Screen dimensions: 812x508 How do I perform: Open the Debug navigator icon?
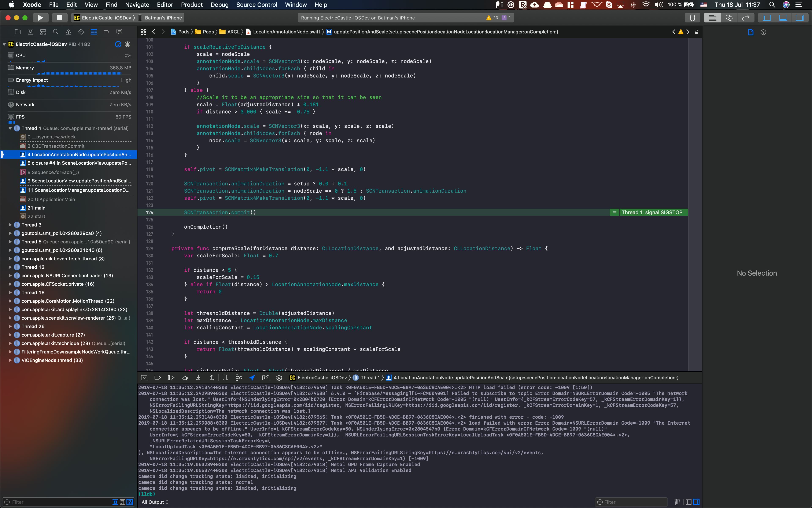click(x=94, y=32)
